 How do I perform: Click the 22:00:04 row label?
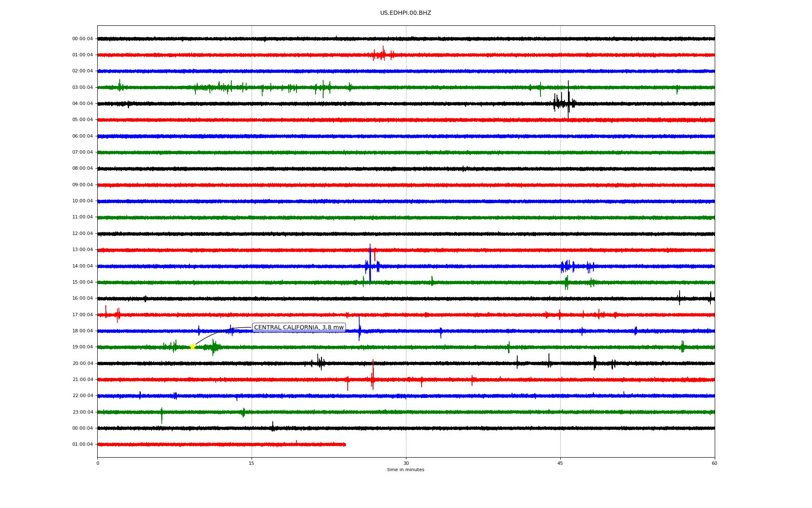point(82,396)
